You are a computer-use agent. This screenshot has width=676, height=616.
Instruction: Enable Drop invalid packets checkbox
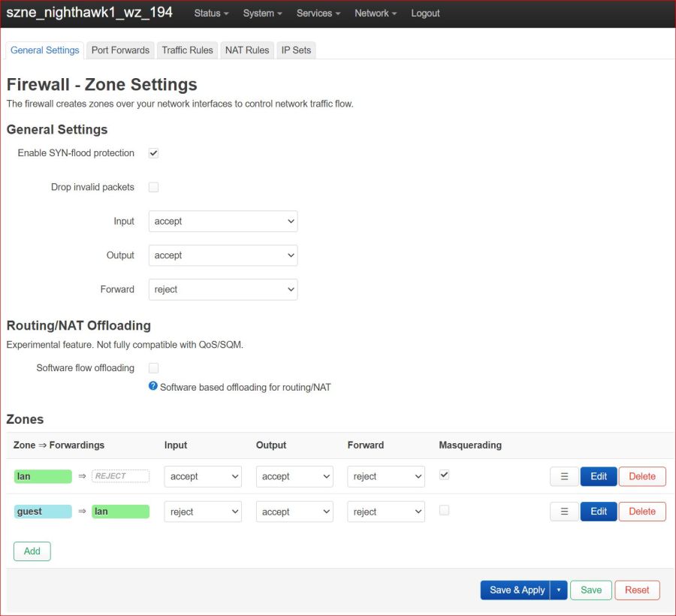pyautogui.click(x=153, y=187)
